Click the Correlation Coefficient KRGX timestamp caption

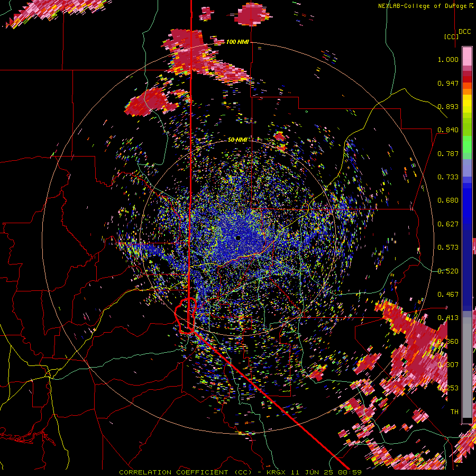point(240,472)
